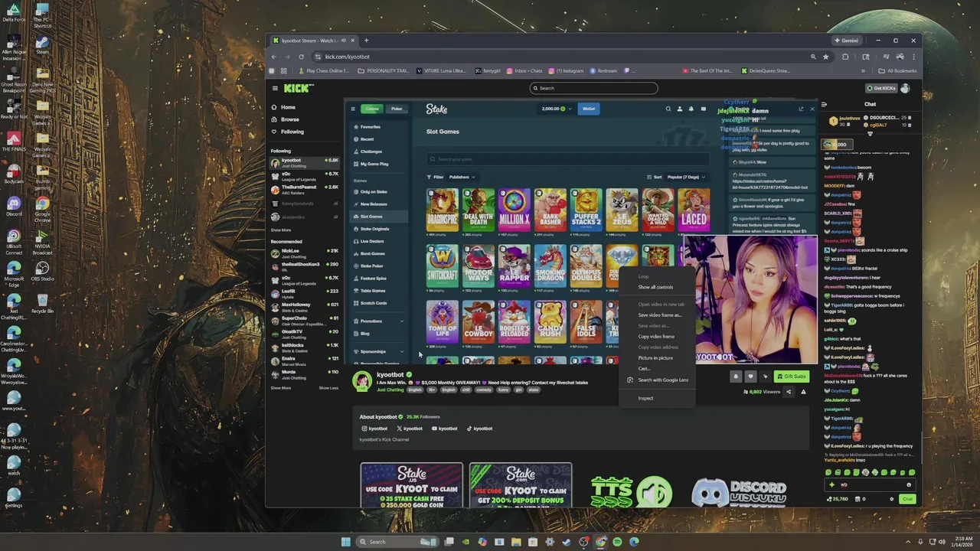The height and width of the screenshot is (551, 980).
Task: Open Chrome extensions puzzle icon
Action: pyautogui.click(x=845, y=57)
